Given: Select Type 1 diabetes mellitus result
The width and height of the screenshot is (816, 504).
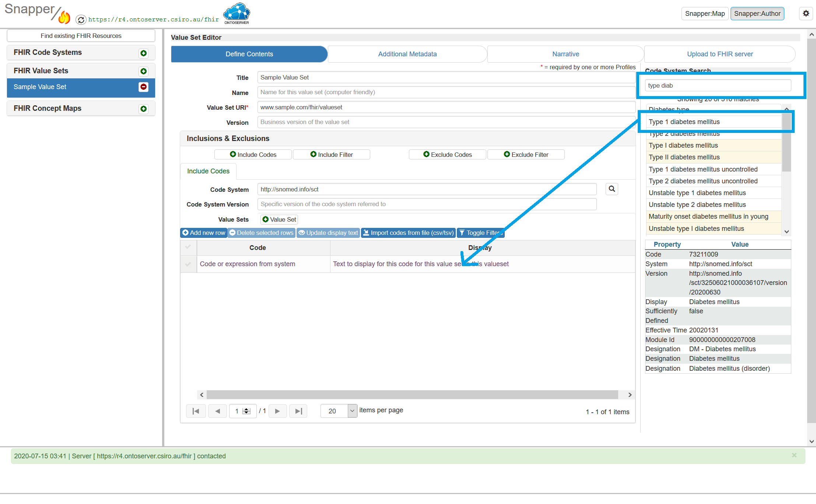Looking at the screenshot, I should (x=714, y=122).
